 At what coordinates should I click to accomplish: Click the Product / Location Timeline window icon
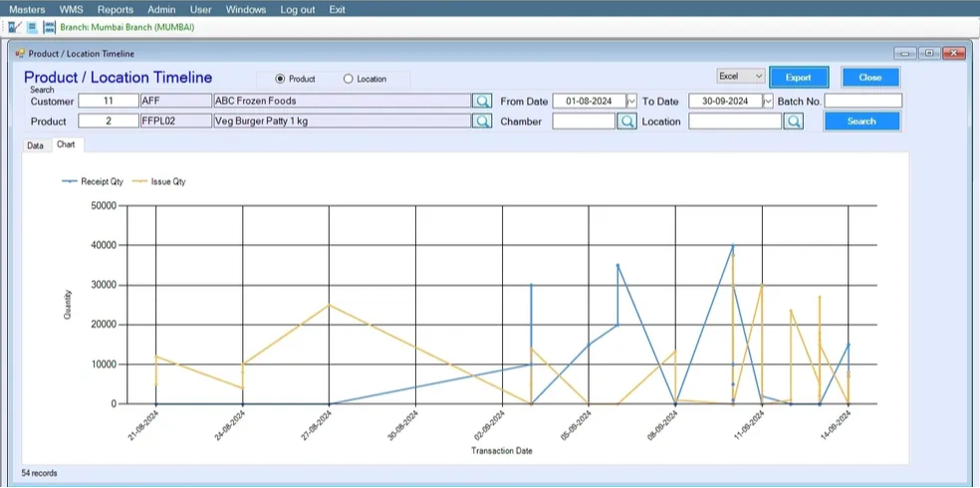[19, 54]
